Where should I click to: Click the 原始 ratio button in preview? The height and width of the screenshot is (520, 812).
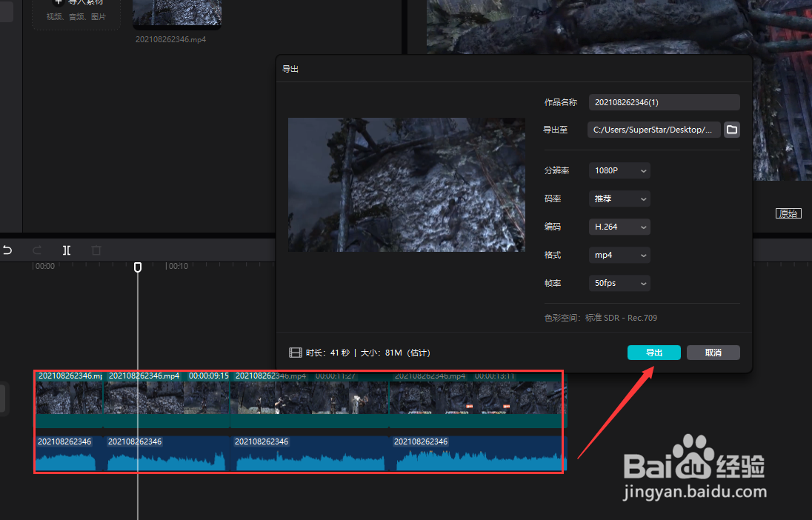pos(788,213)
